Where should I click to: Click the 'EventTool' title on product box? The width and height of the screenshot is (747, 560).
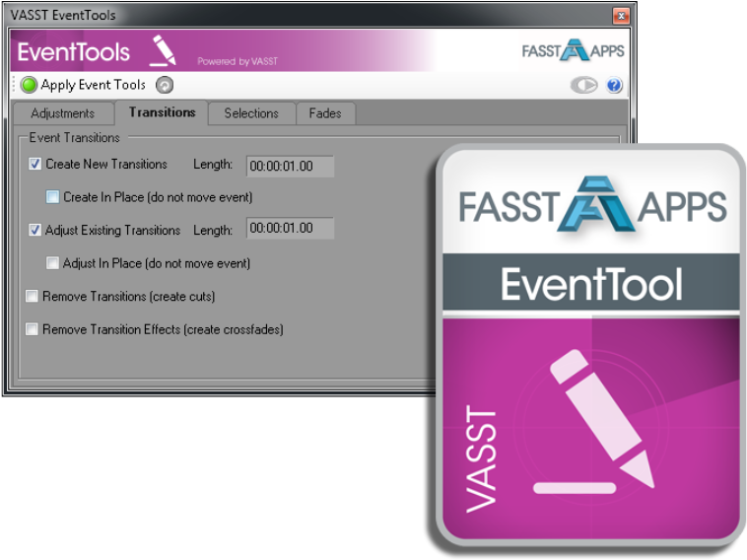click(x=591, y=284)
